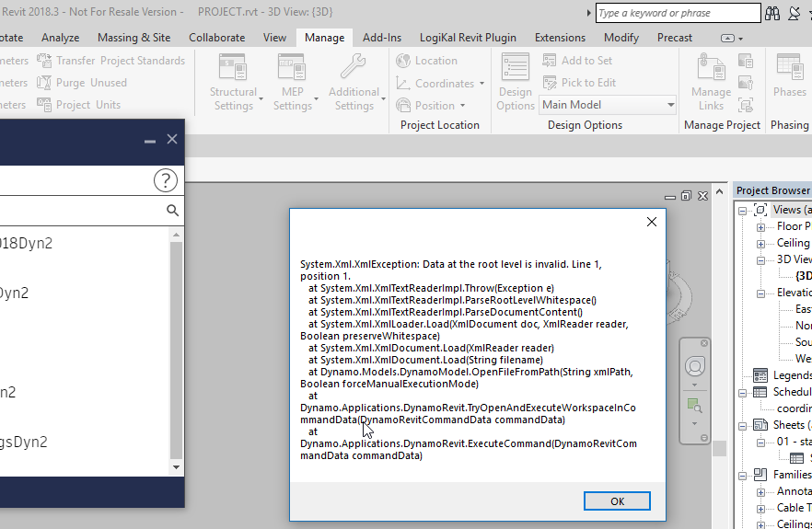The width and height of the screenshot is (812, 529).
Task: Click zoom region icon on navigation bar
Action: tap(694, 406)
